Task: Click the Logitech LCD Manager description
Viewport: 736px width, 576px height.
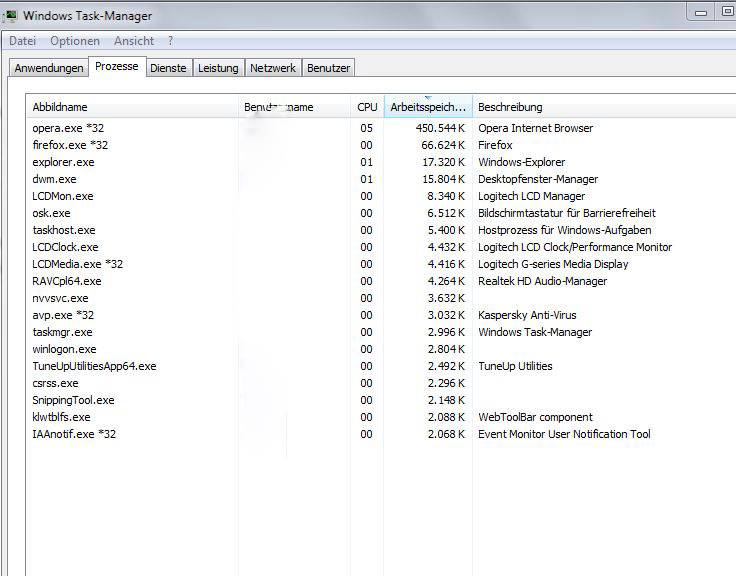Action: click(x=531, y=196)
